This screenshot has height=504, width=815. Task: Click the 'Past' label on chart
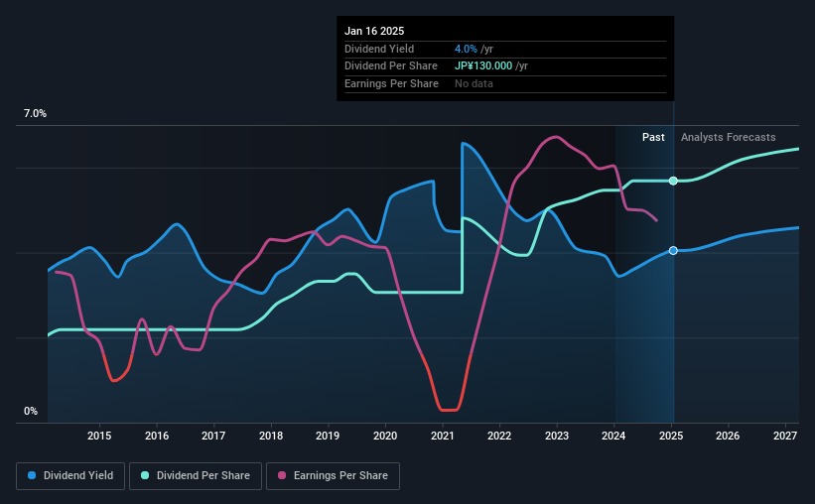coord(653,137)
